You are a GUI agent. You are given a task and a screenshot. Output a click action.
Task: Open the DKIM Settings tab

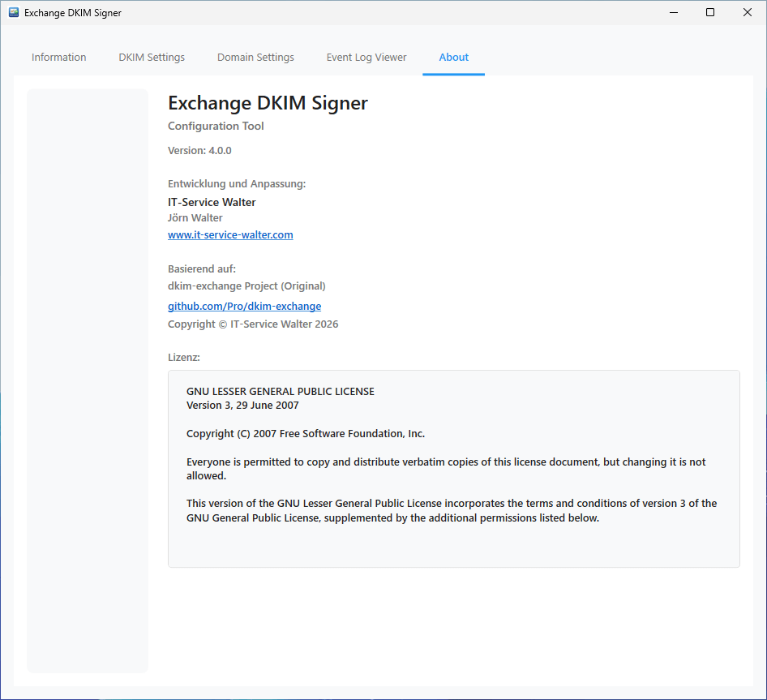point(152,58)
